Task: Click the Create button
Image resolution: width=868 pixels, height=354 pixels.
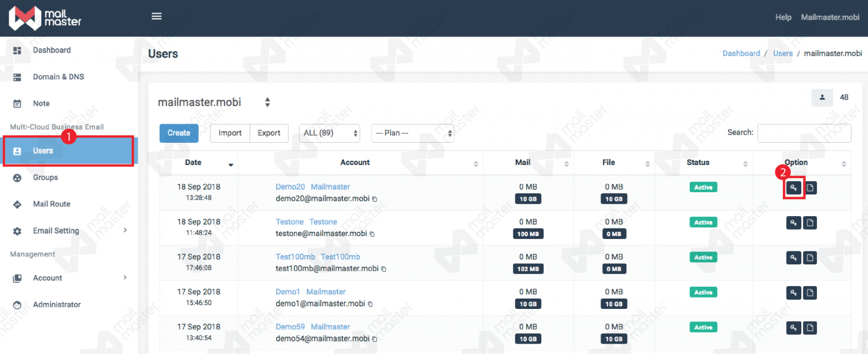Action: click(179, 133)
